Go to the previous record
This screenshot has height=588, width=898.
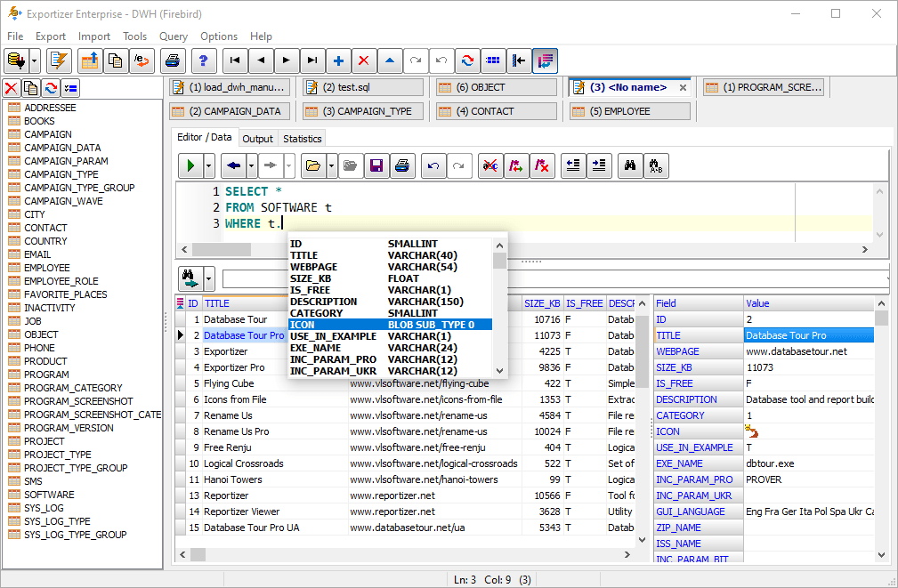[x=261, y=60]
